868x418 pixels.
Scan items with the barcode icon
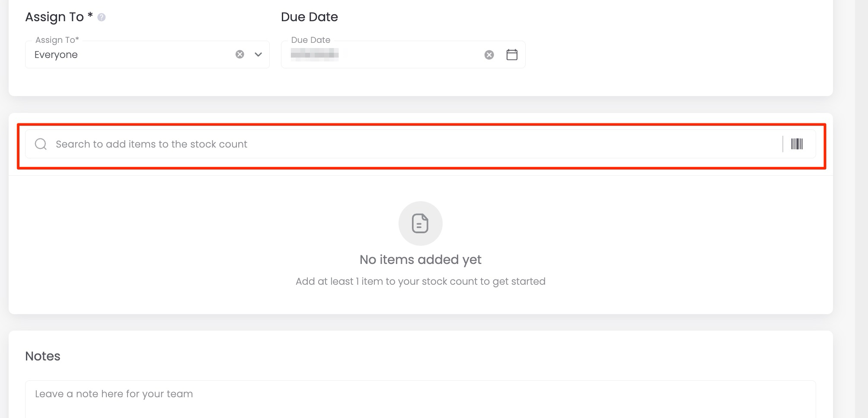click(797, 144)
